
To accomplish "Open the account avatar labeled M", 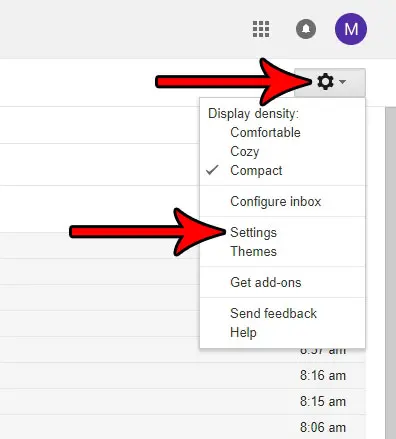I will (x=351, y=29).
